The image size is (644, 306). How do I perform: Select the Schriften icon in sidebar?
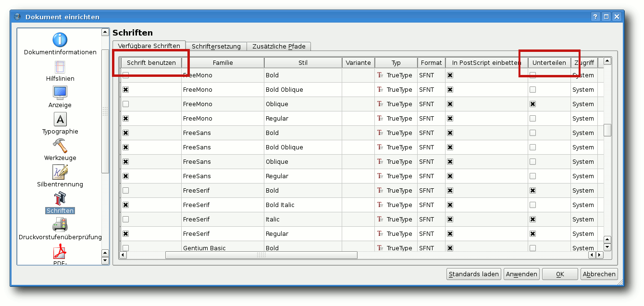60,198
